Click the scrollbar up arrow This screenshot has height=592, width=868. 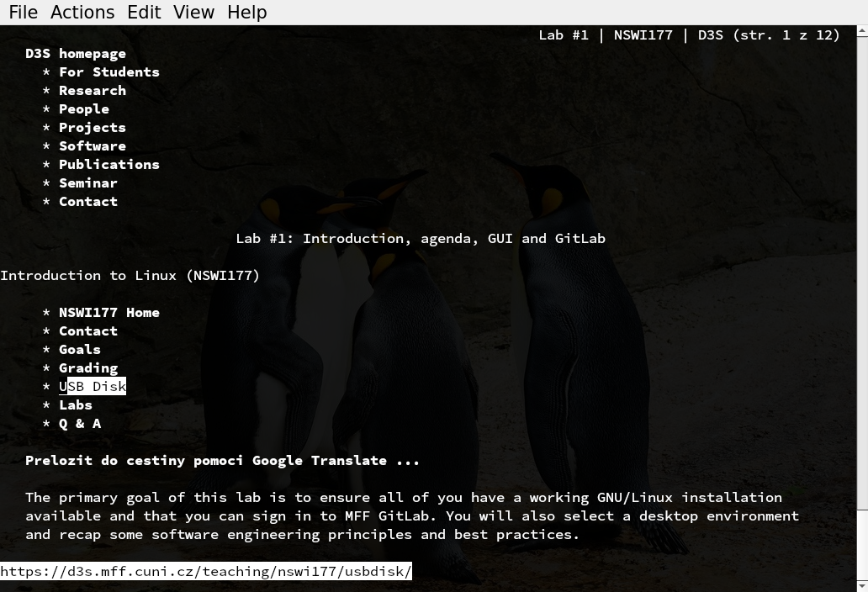[862, 31]
